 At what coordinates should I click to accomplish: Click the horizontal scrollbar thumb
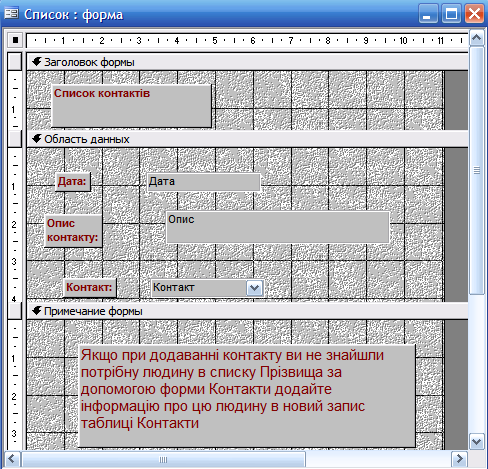tap(163, 459)
